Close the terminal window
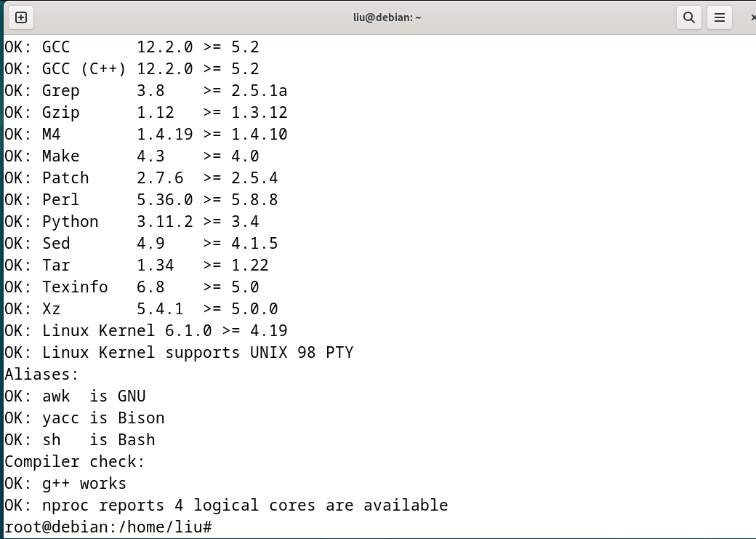The width and height of the screenshot is (756, 539). pos(752,18)
